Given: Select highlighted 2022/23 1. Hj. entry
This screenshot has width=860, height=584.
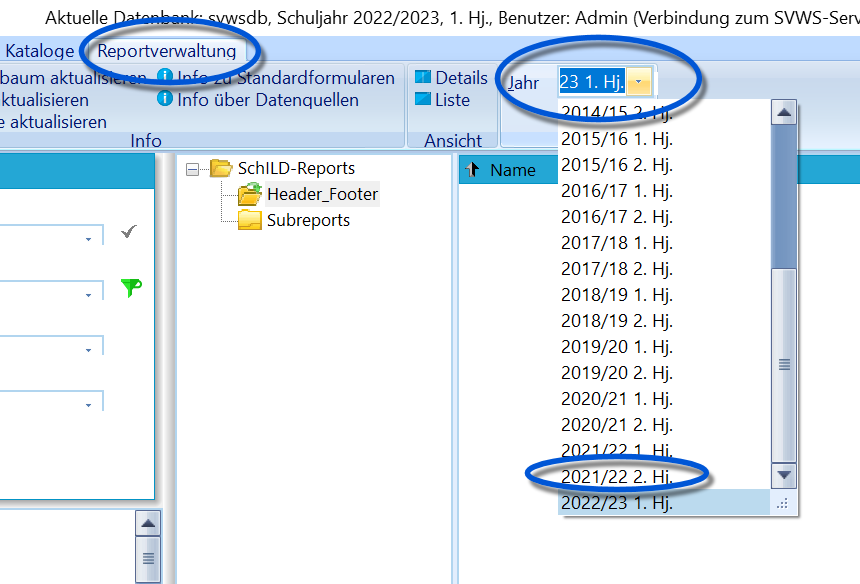Looking at the screenshot, I should point(664,503).
